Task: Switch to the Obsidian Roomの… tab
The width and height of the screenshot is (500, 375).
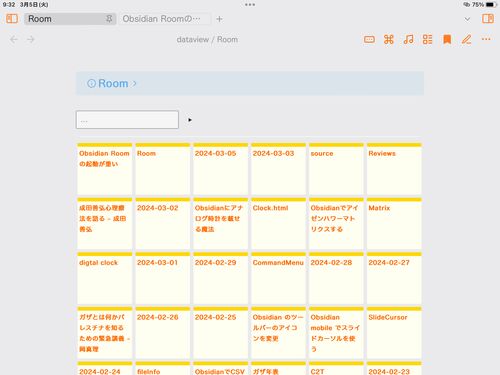Action: click(x=165, y=19)
